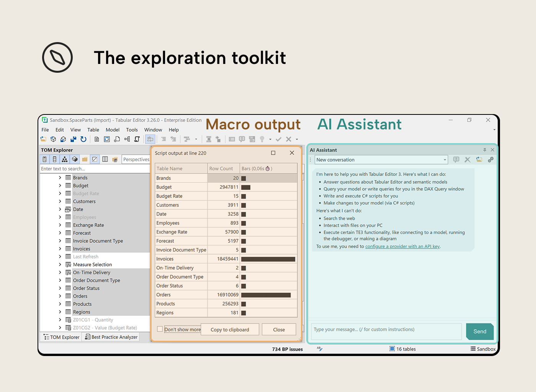Click the lightbulb icon in the toolbar
Screen dimensions: 536x392
(262, 139)
